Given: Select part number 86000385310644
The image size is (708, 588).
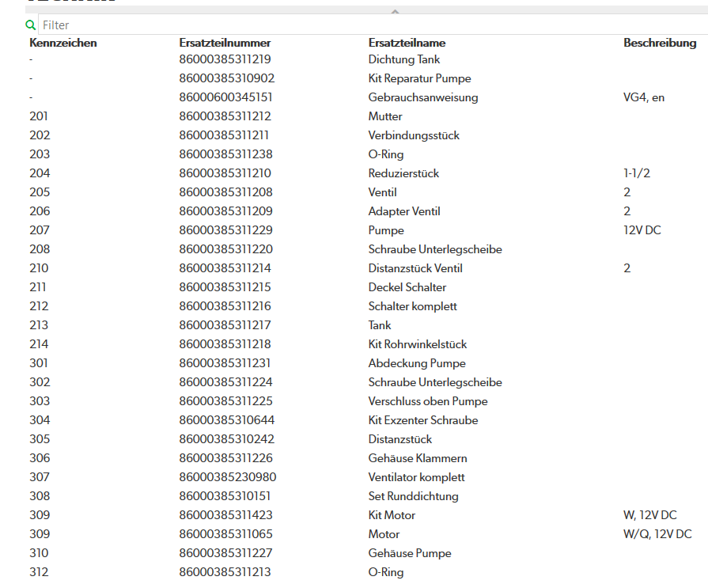Looking at the screenshot, I should pyautogui.click(x=227, y=419).
